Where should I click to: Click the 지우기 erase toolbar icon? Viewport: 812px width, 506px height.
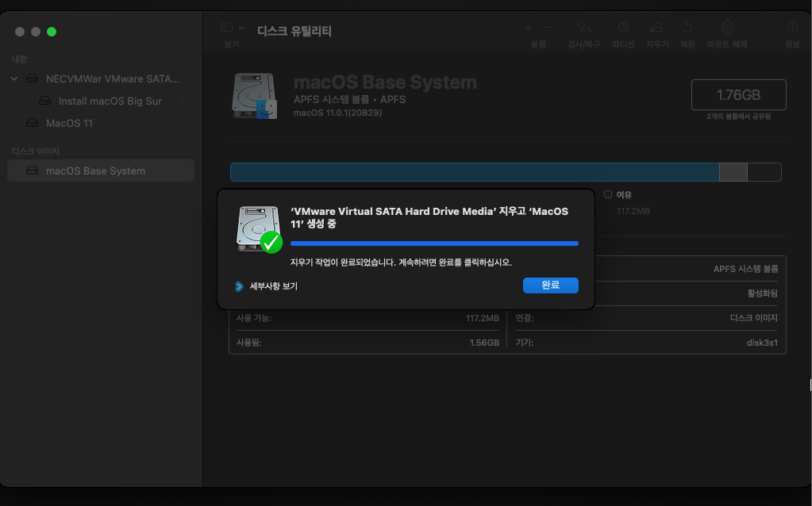tap(656, 28)
